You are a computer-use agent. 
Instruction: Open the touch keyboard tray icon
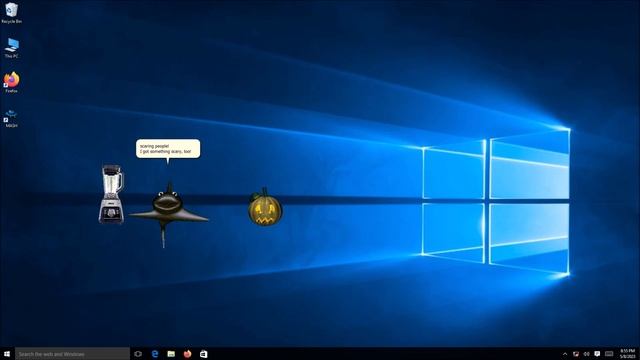click(609, 354)
